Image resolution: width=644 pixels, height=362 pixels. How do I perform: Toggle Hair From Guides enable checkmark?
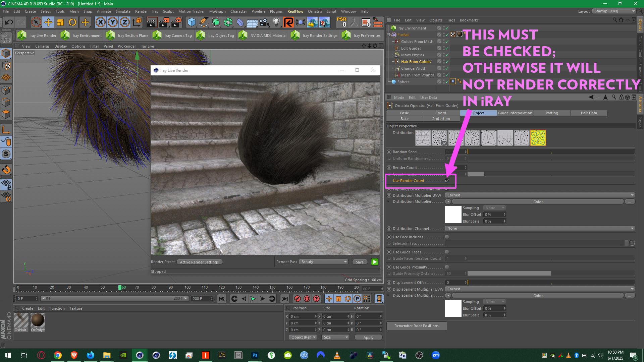447,62
